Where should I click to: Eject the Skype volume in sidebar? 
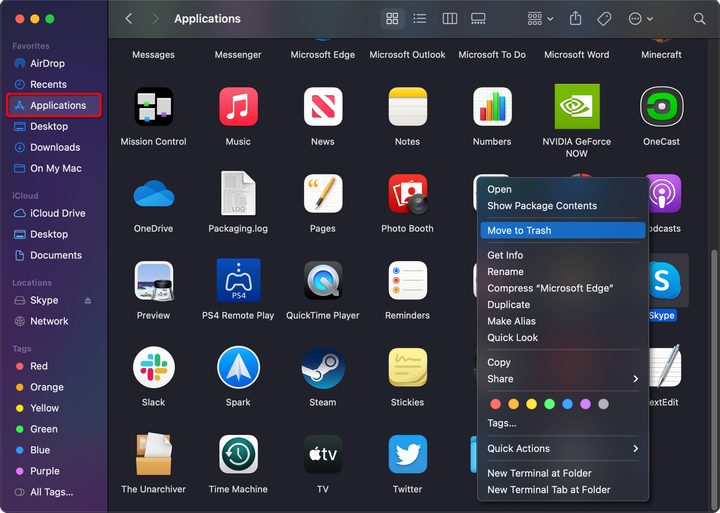pos(88,300)
